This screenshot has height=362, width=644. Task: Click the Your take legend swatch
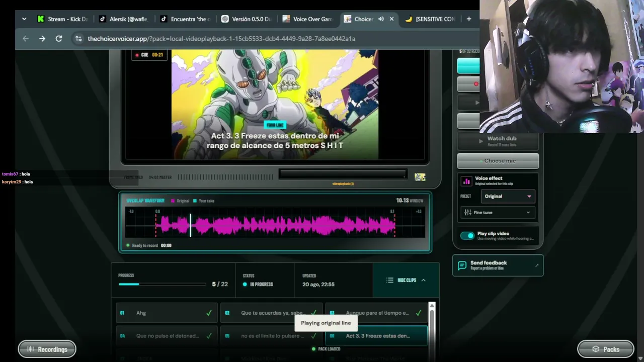pyautogui.click(x=195, y=201)
